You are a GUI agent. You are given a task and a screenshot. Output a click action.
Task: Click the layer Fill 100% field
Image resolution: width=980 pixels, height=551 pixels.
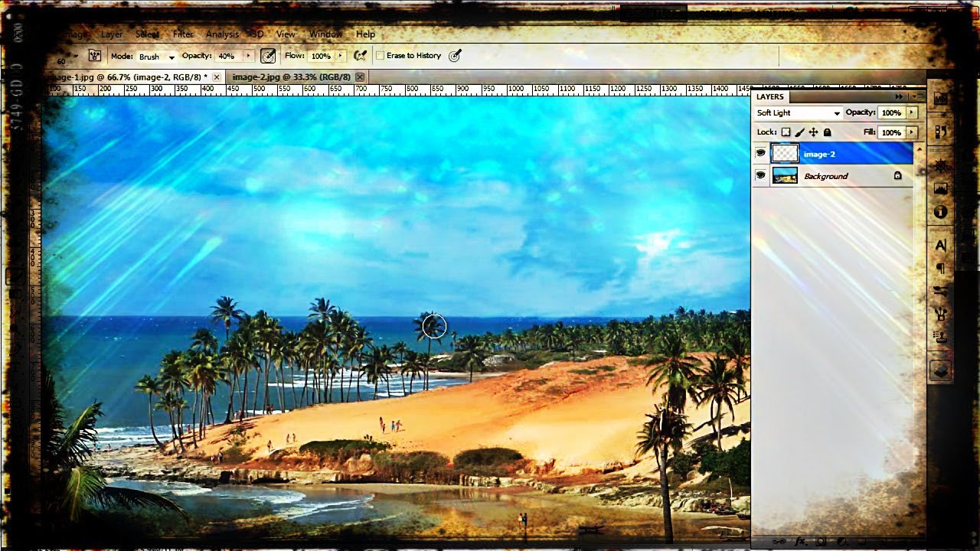point(891,133)
